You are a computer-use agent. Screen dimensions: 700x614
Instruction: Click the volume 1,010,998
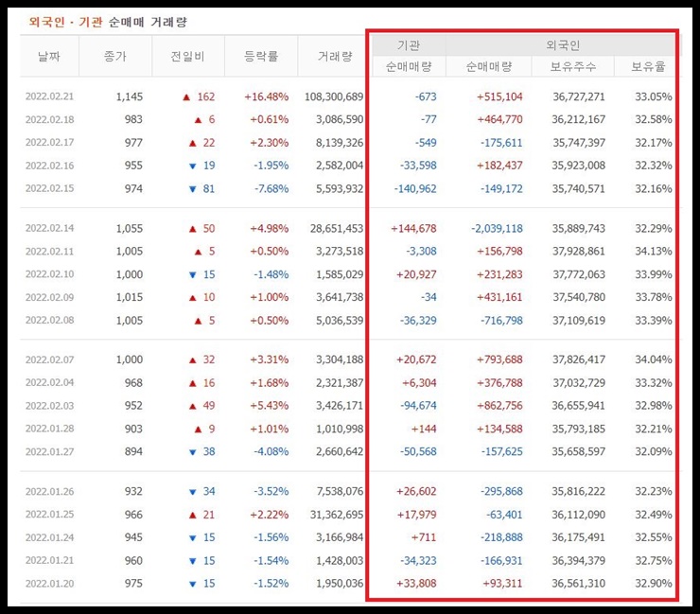pyautogui.click(x=340, y=430)
